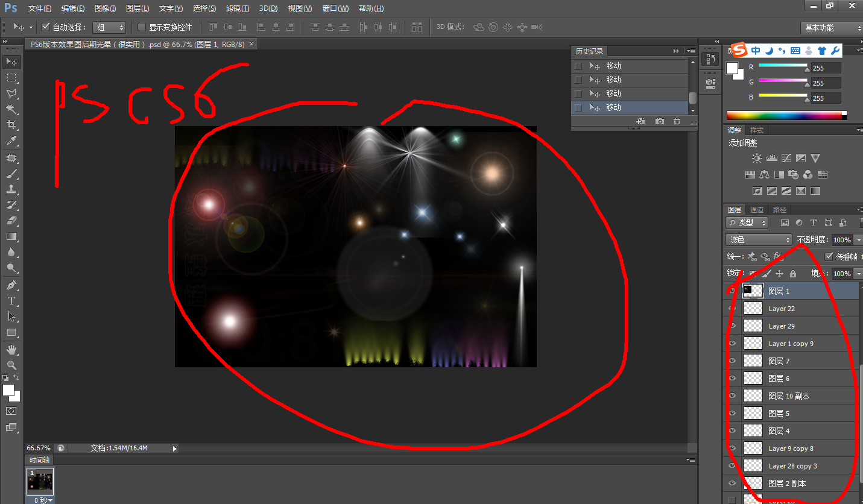Select the Gradient tool
The image size is (863, 504).
[11, 236]
